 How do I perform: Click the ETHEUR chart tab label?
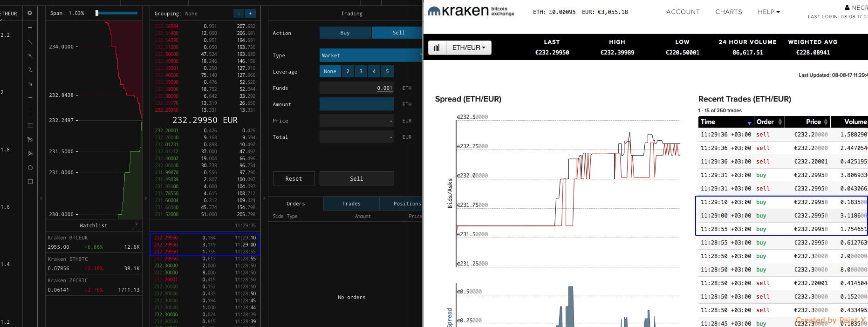coord(8,14)
